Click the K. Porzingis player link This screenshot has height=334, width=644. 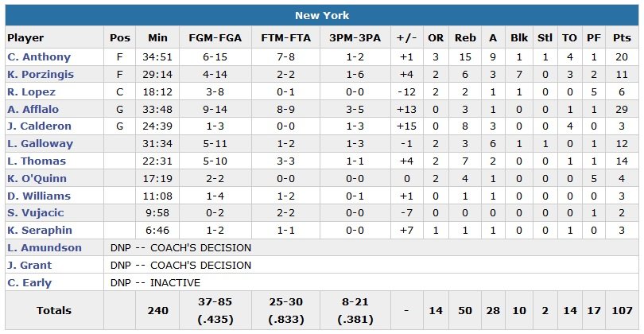42,75
